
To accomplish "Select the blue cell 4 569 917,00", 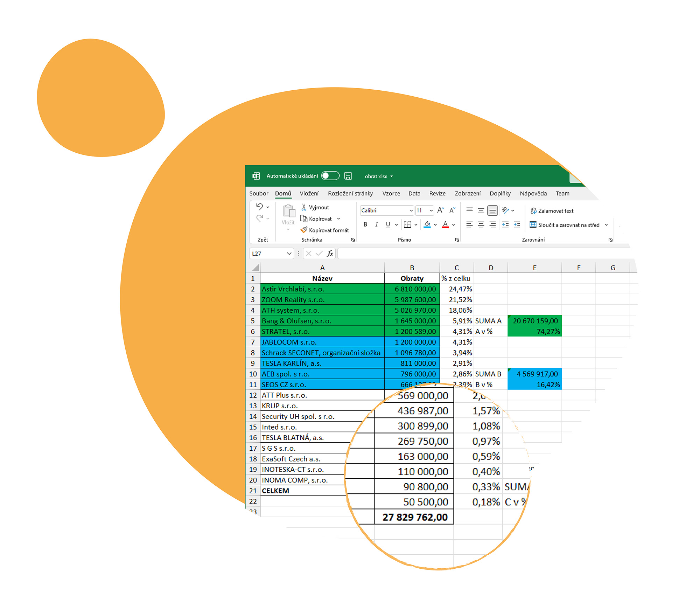I will 535,374.
